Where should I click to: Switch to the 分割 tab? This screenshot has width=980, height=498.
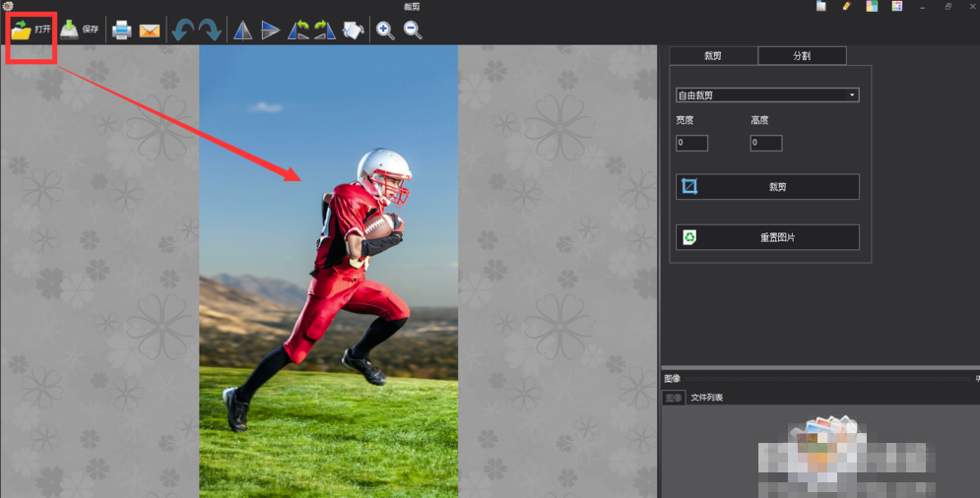(x=802, y=56)
